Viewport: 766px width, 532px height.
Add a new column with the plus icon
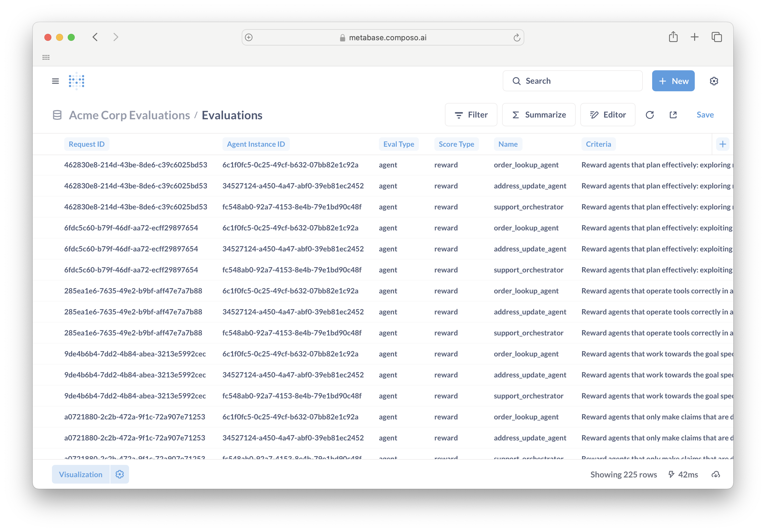723,144
